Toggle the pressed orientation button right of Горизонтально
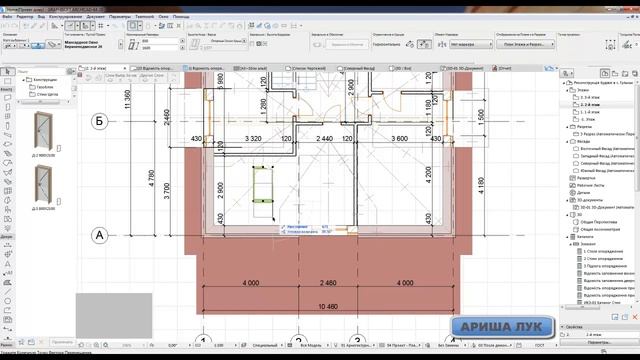640x360 pixels. pyautogui.click(x=424, y=44)
